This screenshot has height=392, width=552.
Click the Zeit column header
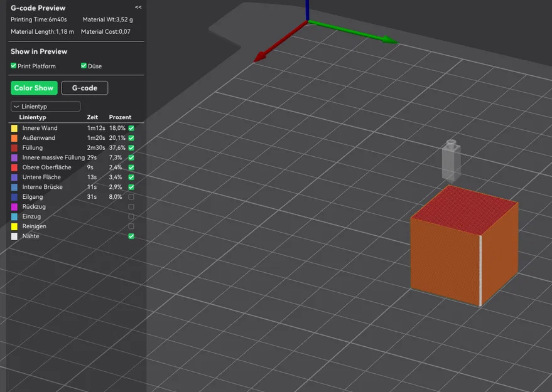(92, 117)
